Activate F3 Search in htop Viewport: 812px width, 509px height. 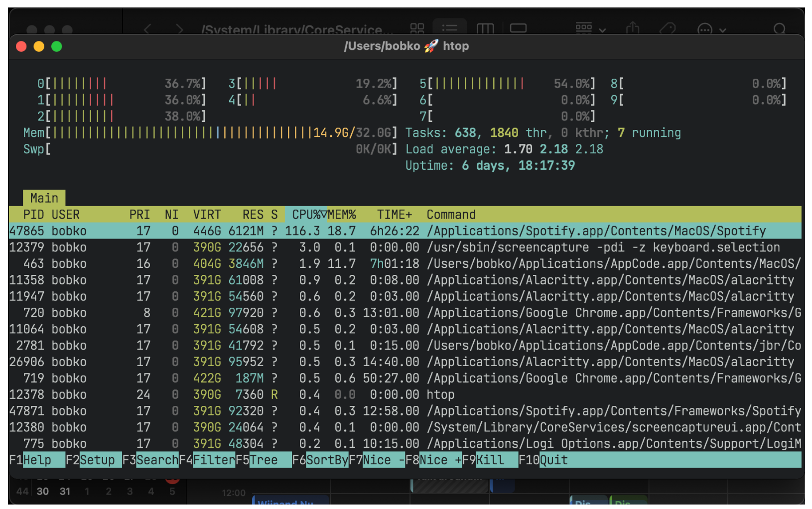[150, 460]
